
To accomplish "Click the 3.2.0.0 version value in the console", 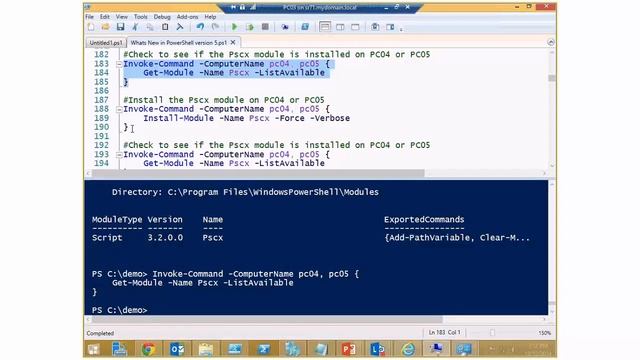I will (165, 238).
